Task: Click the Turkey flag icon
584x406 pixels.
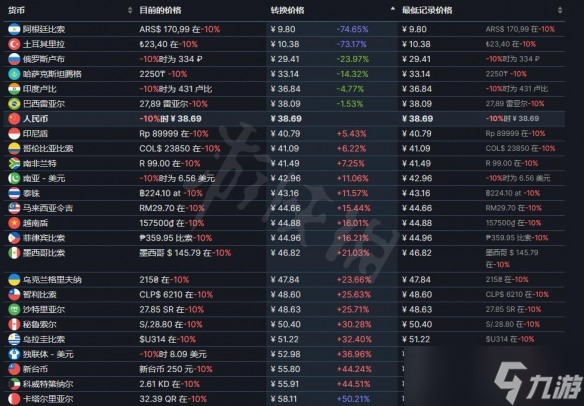Action: point(14,44)
